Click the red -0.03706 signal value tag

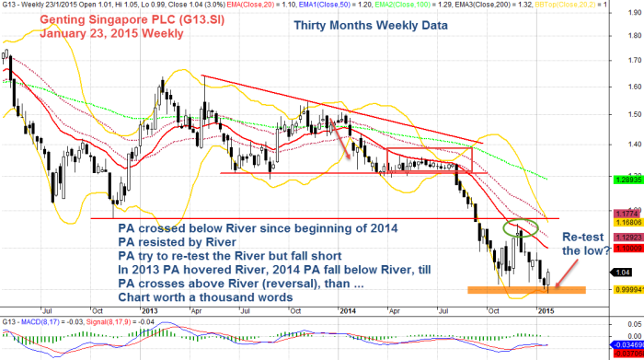pyautogui.click(x=628, y=354)
